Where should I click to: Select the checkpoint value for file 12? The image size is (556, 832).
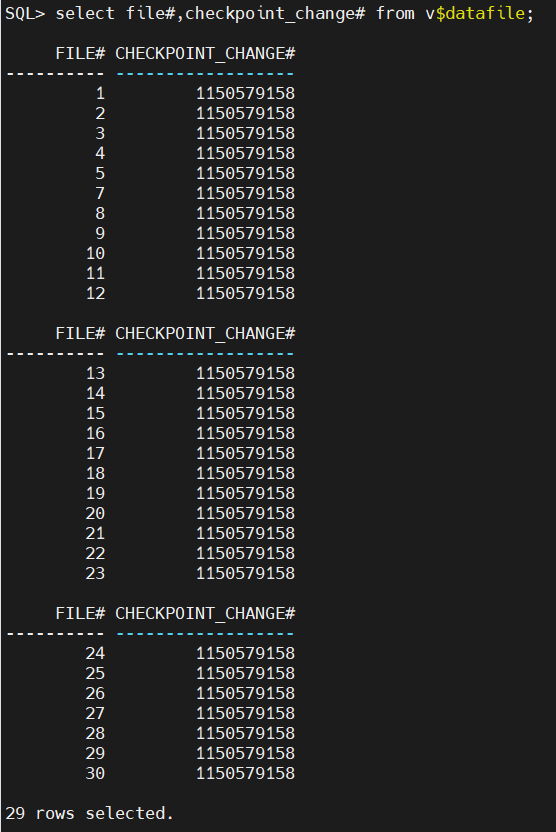coord(245,293)
